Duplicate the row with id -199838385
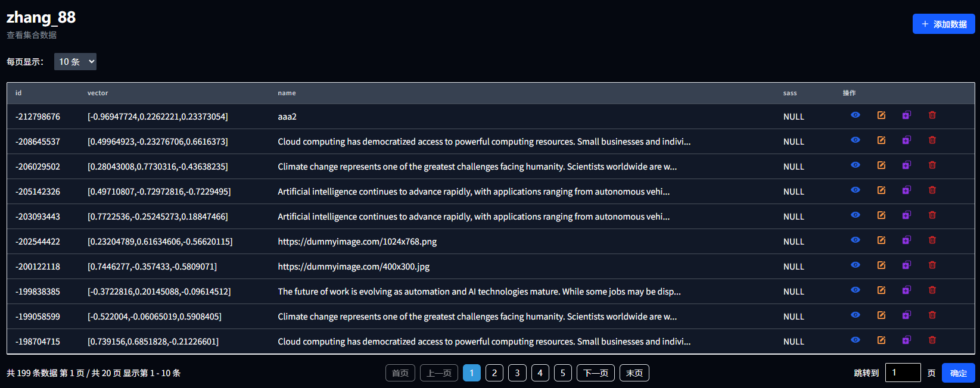The image size is (980, 388). (x=906, y=290)
